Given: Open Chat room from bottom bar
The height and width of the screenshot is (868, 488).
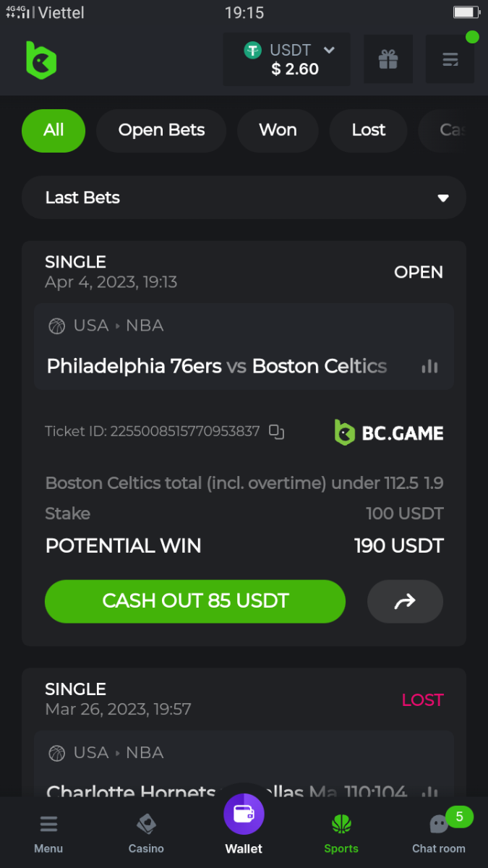Looking at the screenshot, I should pos(439,833).
